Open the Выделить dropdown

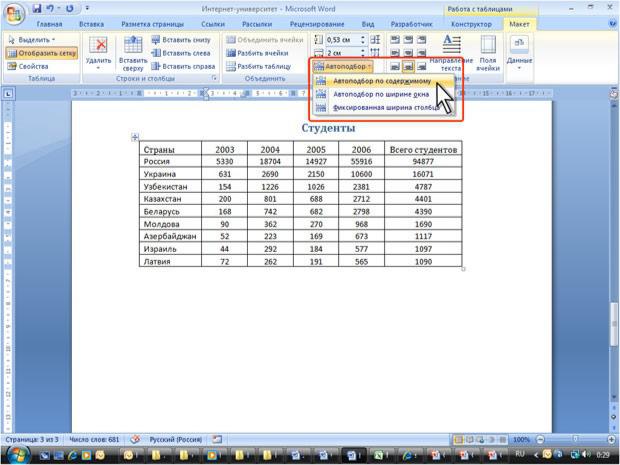(x=32, y=40)
